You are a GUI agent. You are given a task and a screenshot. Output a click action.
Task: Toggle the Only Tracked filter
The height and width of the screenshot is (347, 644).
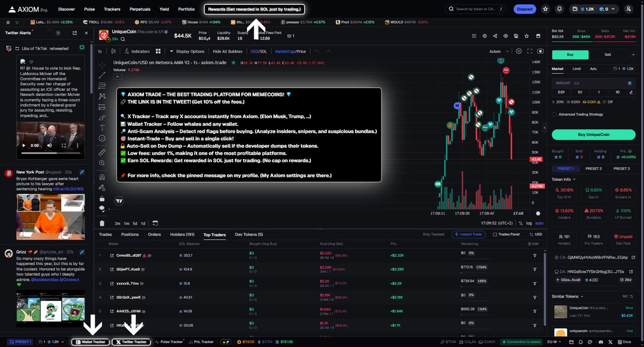[434, 234]
